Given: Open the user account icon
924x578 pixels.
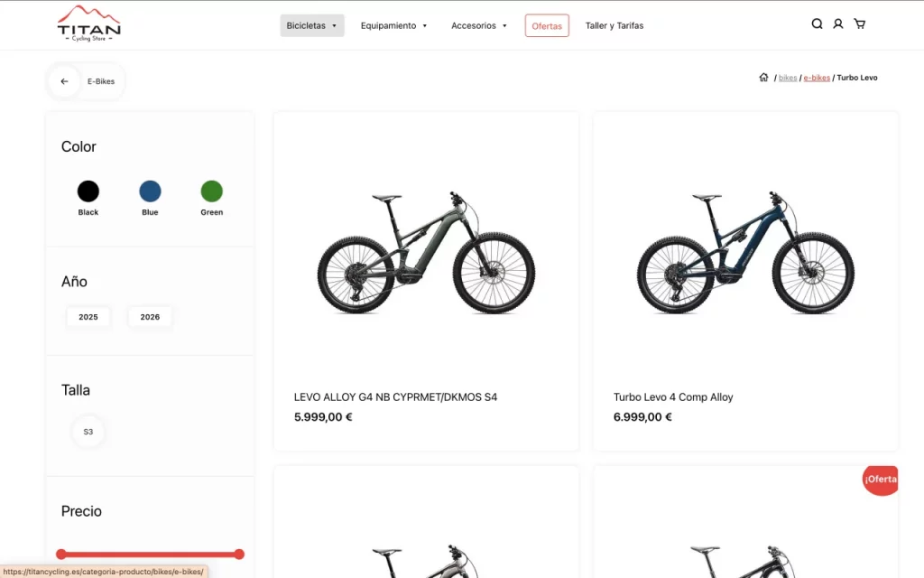Looking at the screenshot, I should pyautogui.click(x=838, y=23).
